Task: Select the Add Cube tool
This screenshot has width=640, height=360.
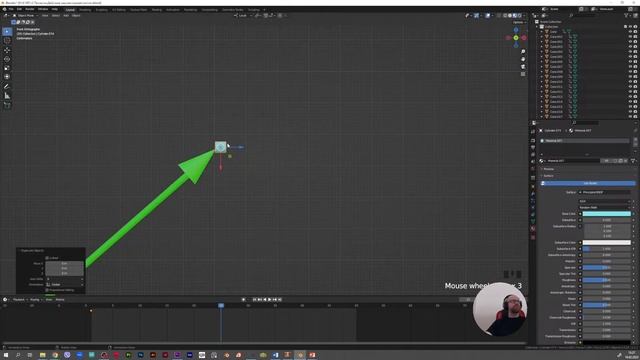Action: click(7, 105)
